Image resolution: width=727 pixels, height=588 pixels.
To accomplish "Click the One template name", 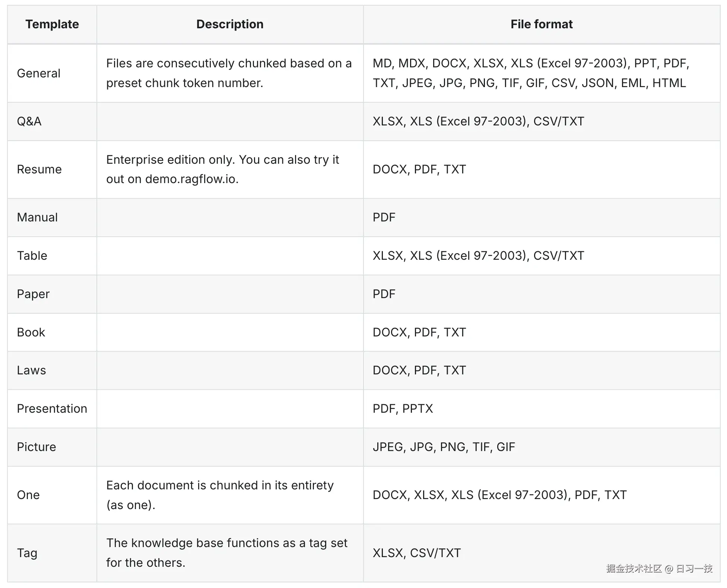I will tap(28, 495).
